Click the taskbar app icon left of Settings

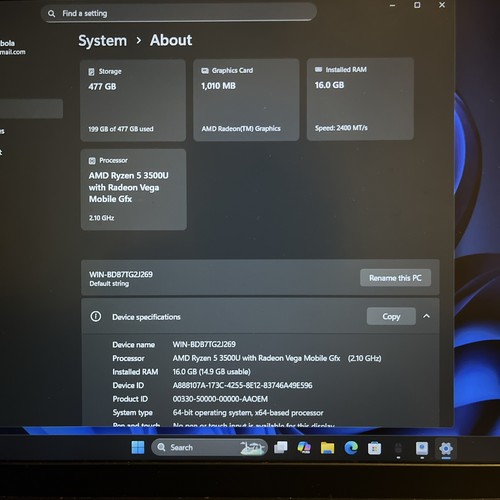tap(422, 448)
